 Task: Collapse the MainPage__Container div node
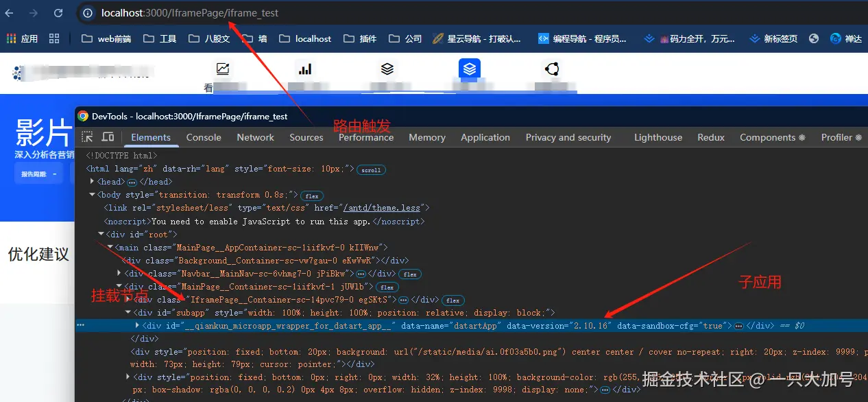[x=119, y=287]
